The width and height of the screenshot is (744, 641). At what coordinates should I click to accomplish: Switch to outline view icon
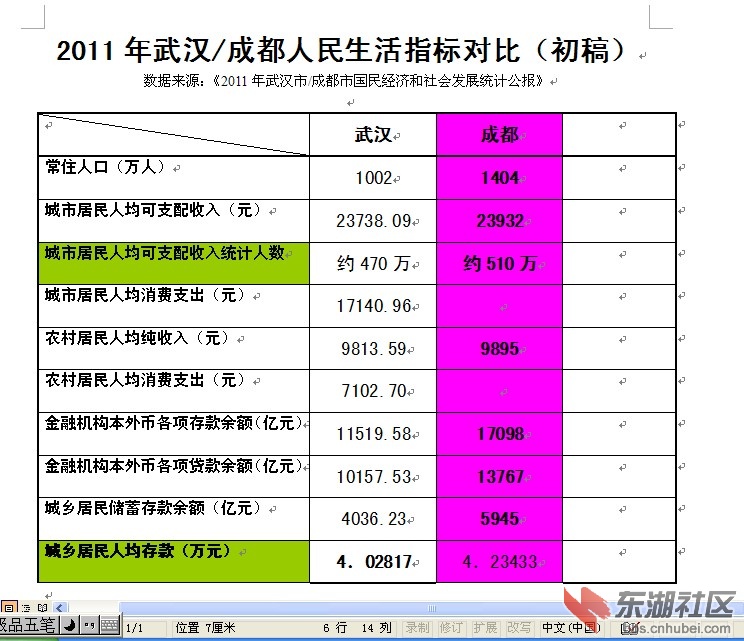pyautogui.click(x=26, y=608)
